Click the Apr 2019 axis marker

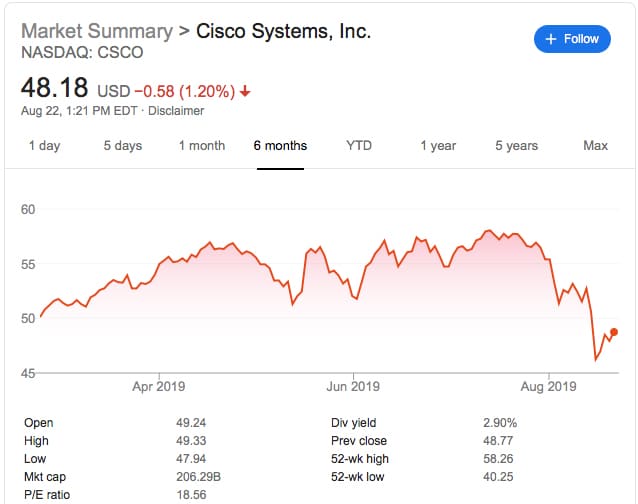[x=159, y=386]
